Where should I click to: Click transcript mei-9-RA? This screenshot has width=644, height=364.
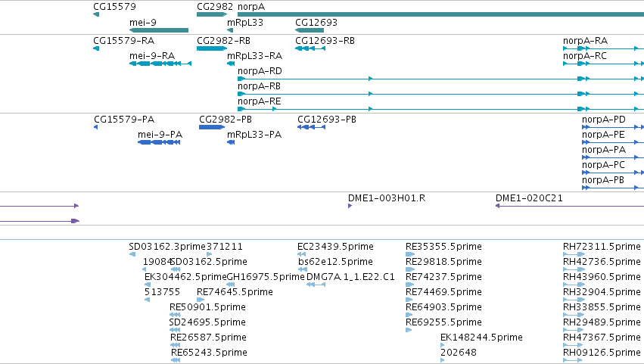pos(152,56)
